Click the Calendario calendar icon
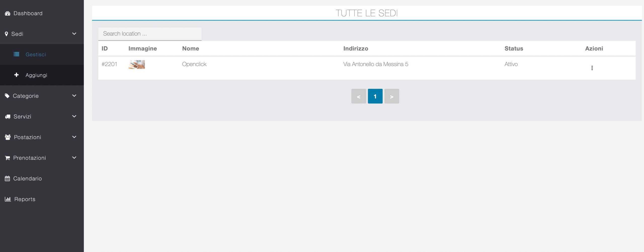644x252 pixels. [x=8, y=179]
